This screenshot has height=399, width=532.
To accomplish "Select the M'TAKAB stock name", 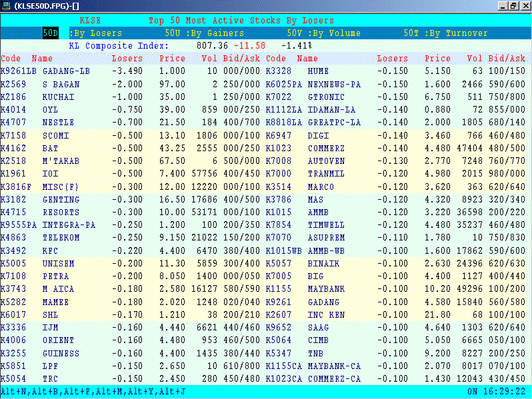I will (61, 161).
